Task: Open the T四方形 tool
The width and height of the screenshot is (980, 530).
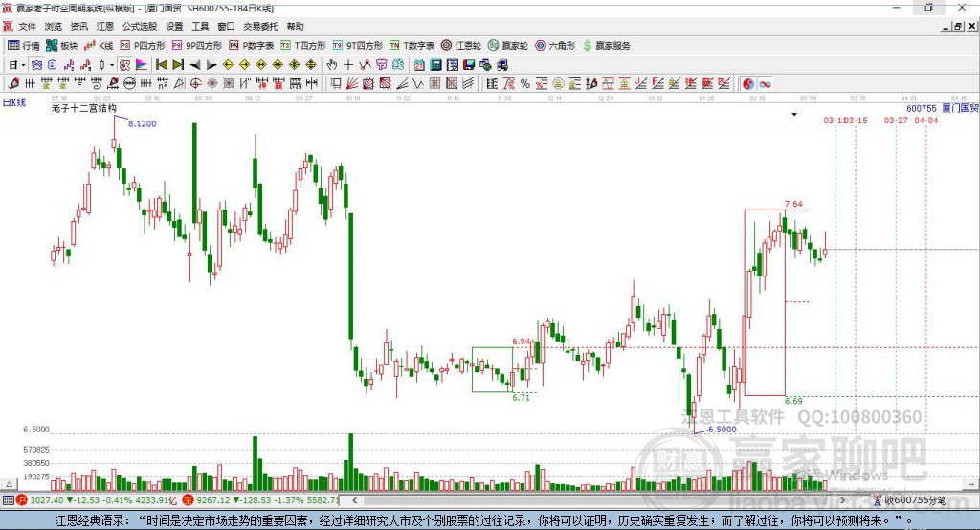Action: point(303,46)
